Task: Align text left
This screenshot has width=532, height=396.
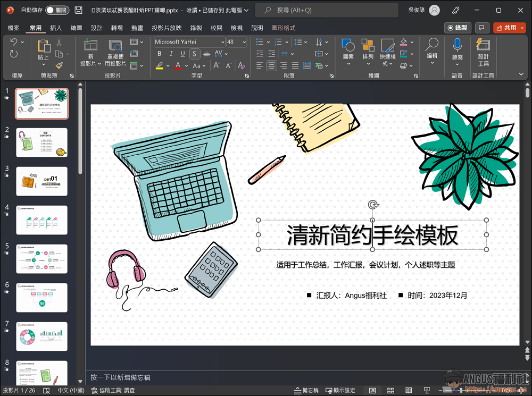Action: 260,65
